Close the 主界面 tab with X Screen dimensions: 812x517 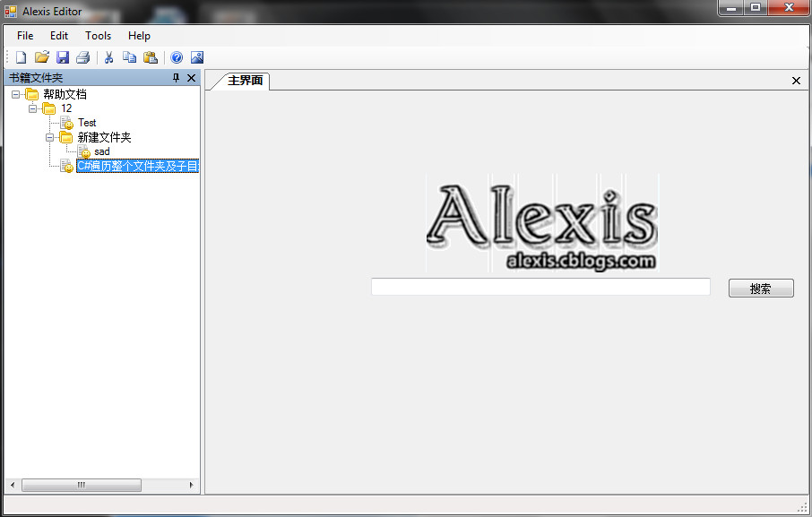pos(796,81)
